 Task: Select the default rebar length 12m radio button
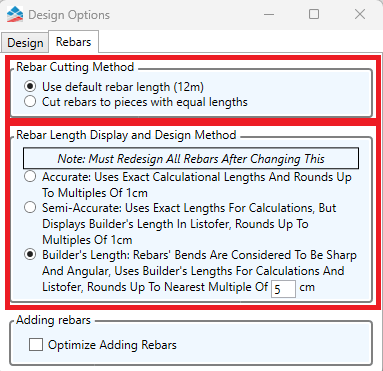[30, 87]
